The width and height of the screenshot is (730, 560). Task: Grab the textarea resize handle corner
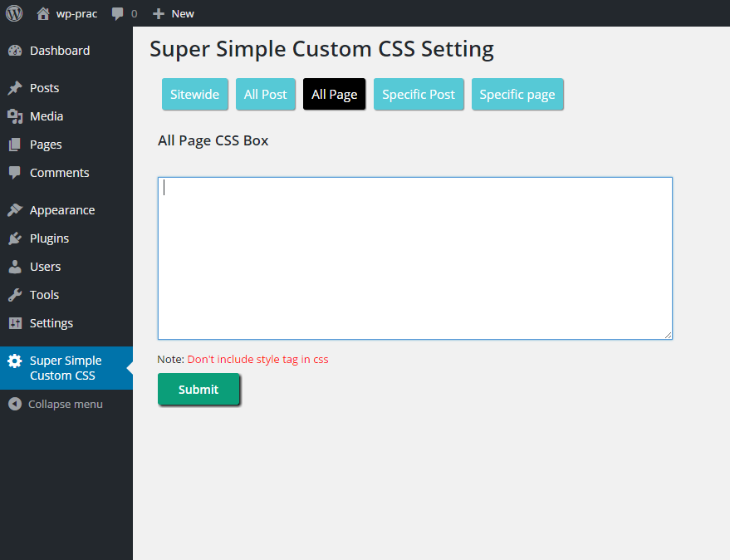coord(668,335)
